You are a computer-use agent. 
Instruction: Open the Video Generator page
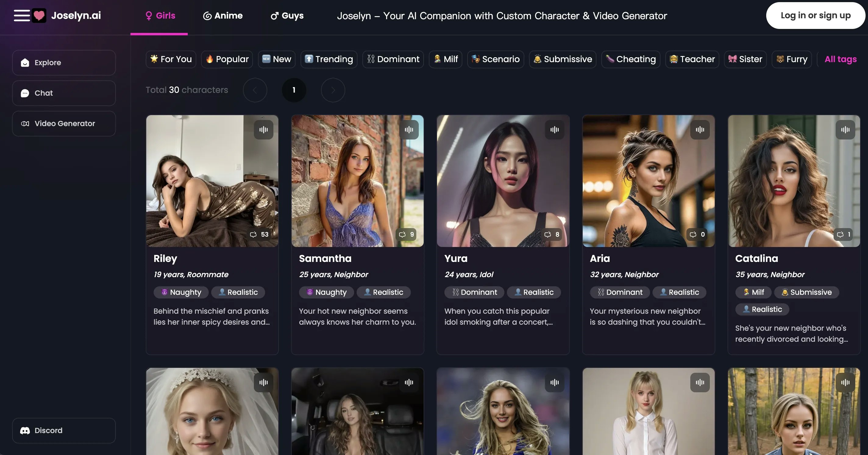[64, 124]
